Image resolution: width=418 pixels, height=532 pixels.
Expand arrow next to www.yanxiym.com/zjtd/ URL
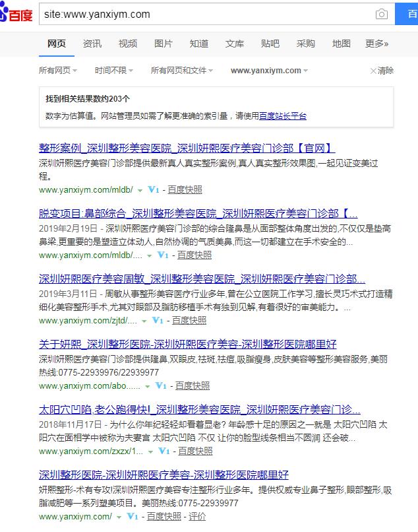144,321
